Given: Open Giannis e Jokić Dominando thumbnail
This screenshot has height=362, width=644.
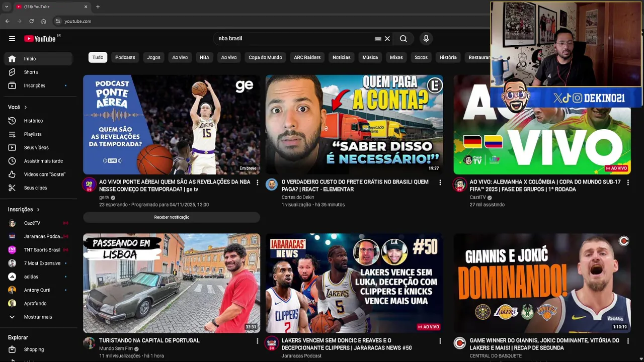Looking at the screenshot, I should pos(542,283).
